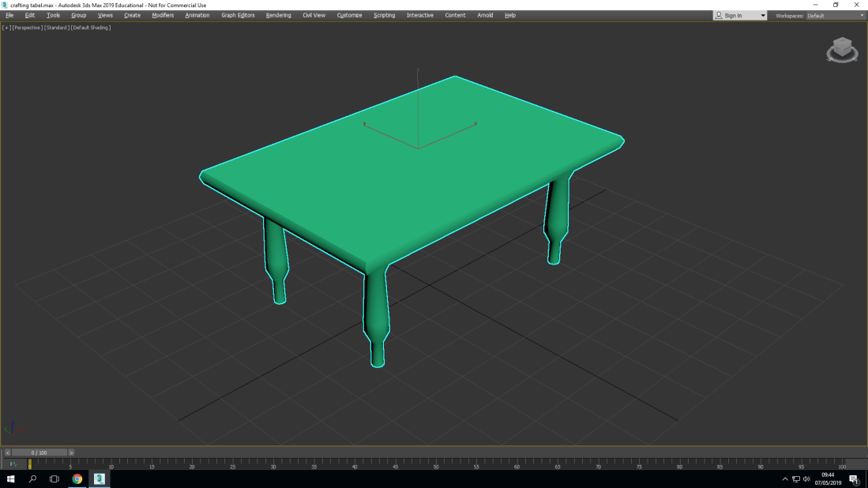Open the Graph Editors menu
The width and height of the screenshot is (868, 488).
tap(238, 15)
